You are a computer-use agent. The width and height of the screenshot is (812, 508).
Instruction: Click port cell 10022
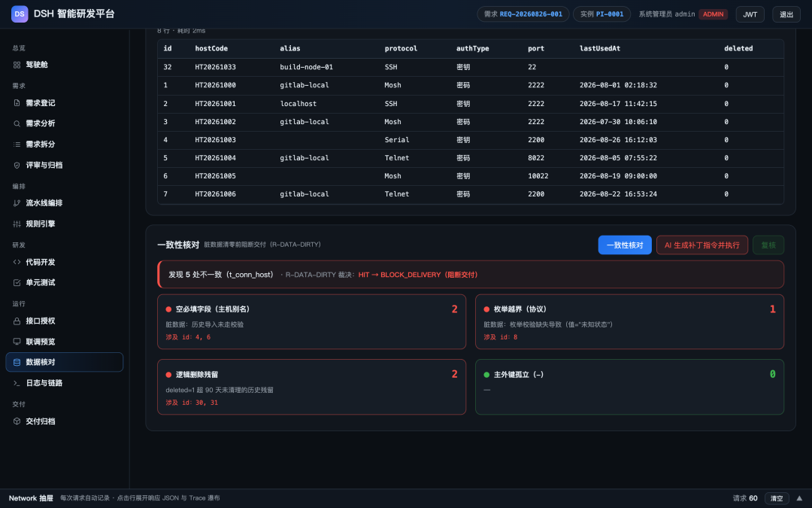(538, 176)
